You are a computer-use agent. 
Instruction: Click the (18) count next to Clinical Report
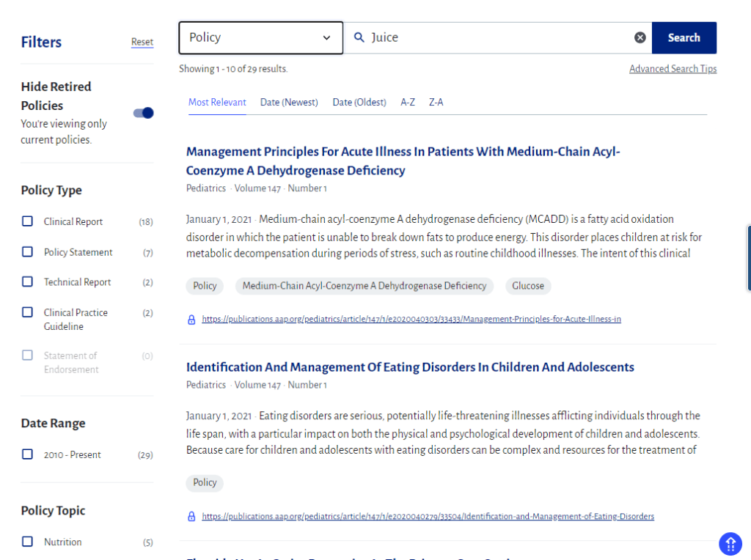pos(146,221)
